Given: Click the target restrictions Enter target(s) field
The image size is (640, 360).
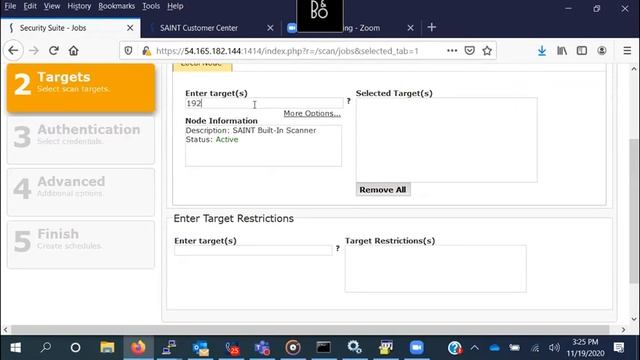Looking at the screenshot, I should point(253,250).
